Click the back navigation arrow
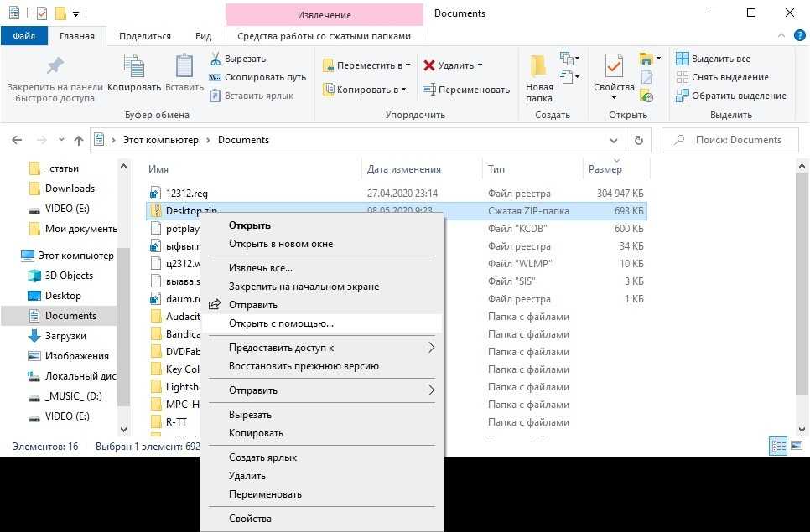 point(17,140)
